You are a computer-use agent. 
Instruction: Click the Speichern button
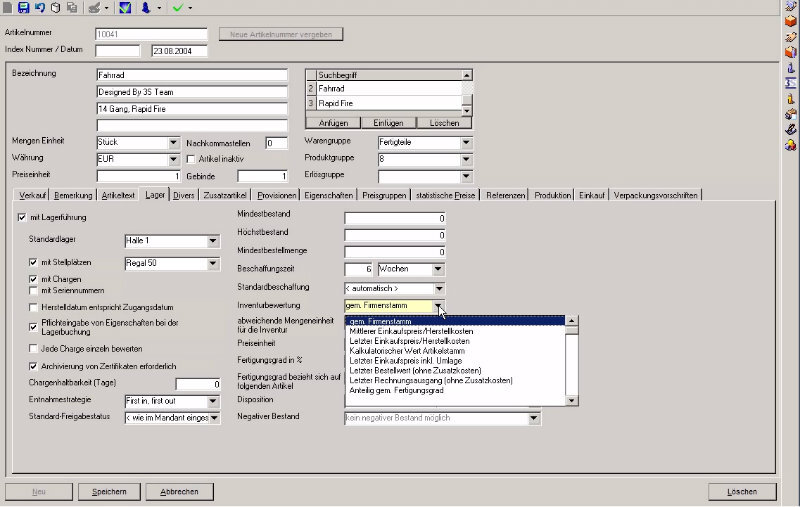(109, 492)
